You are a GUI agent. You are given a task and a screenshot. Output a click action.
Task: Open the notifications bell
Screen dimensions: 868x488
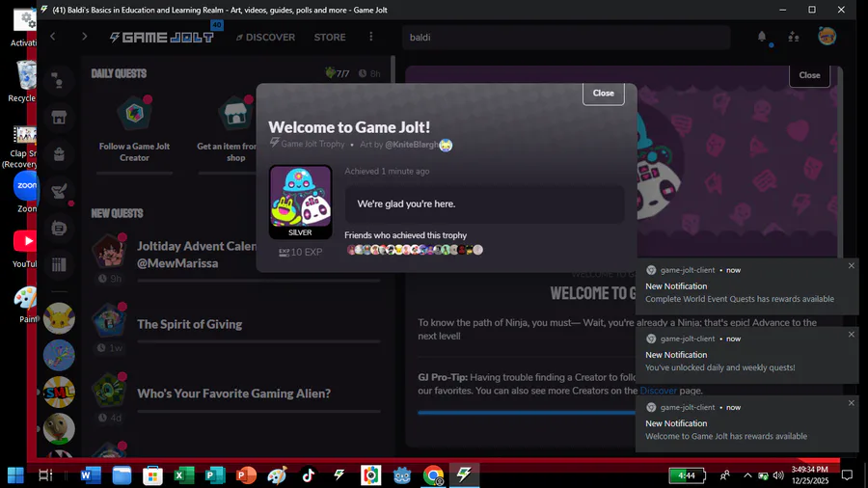pos(762,37)
